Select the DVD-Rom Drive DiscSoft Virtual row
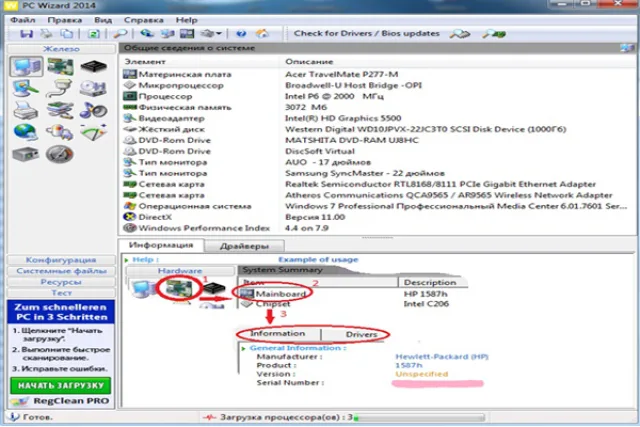The image size is (640, 427). click(x=377, y=151)
